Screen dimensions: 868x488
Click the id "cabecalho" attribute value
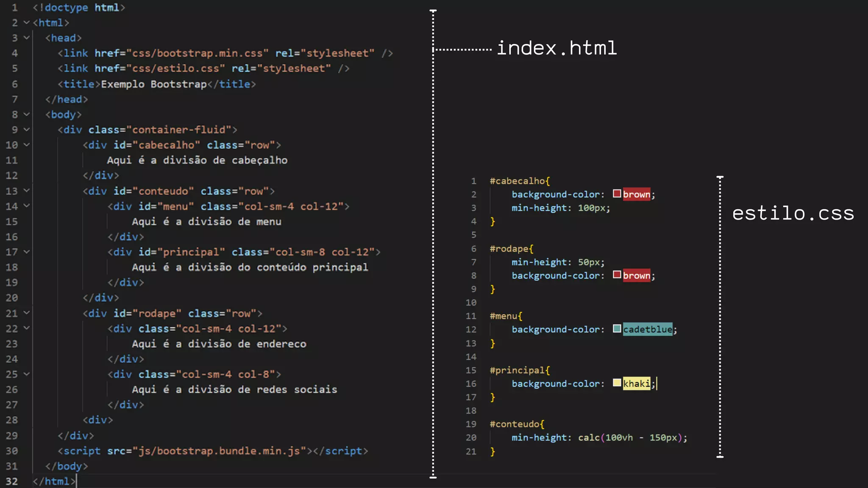166,145
